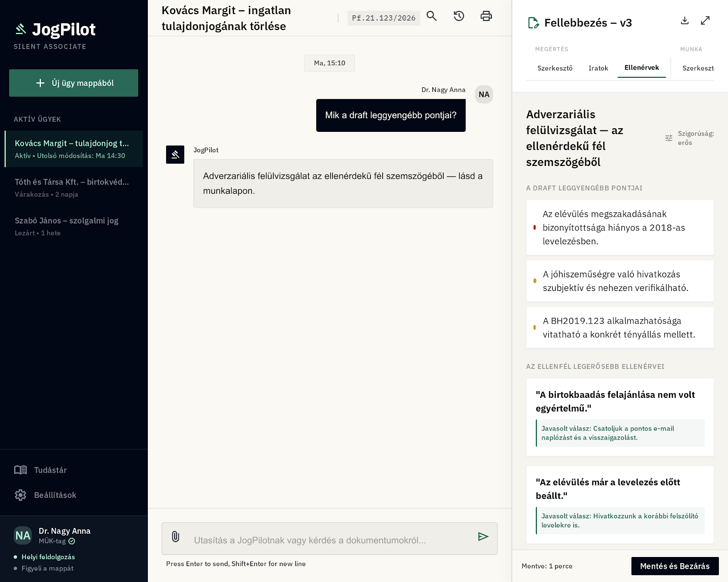Click MÜK-tag verified badge
This screenshot has width=728, height=582.
coord(72,541)
